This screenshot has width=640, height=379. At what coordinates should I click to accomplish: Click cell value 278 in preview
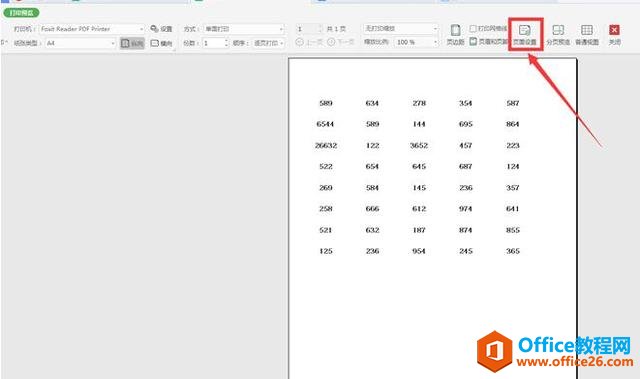pyautogui.click(x=419, y=103)
